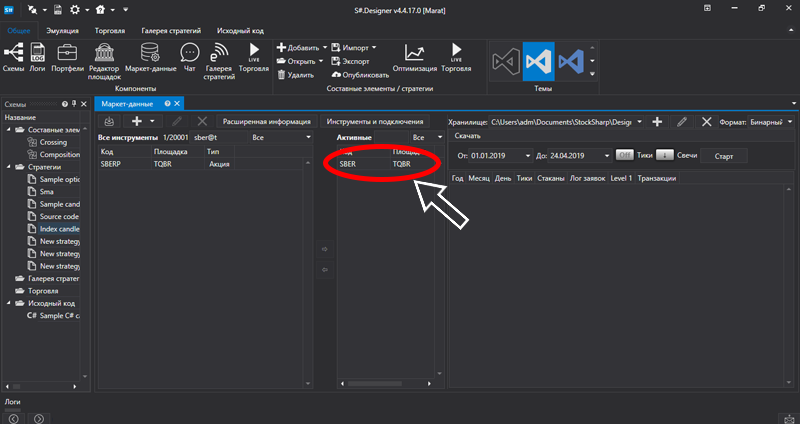Open the Схемы (Schemes) ribbon icon
The height and width of the screenshot is (424, 800).
tap(14, 56)
